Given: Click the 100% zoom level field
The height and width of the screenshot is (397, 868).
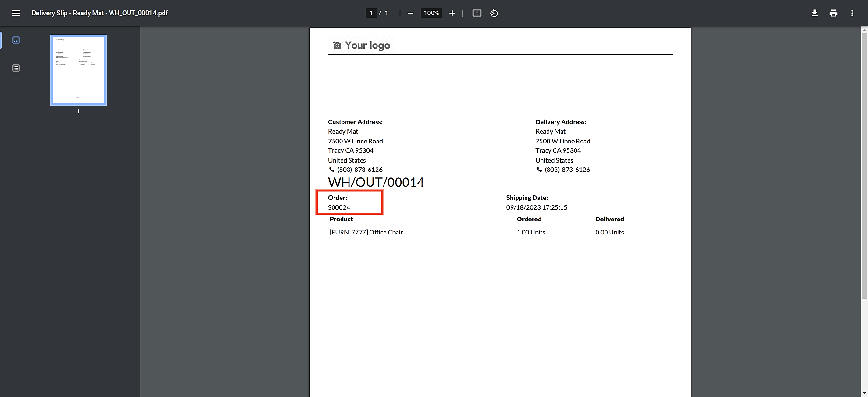Looking at the screenshot, I should tap(431, 13).
